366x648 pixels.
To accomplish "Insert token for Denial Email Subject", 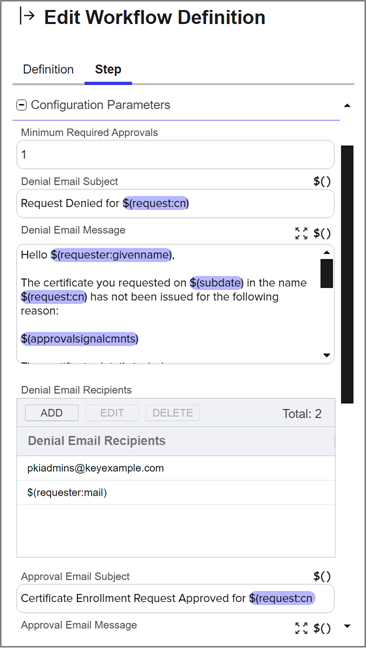I will tap(322, 182).
